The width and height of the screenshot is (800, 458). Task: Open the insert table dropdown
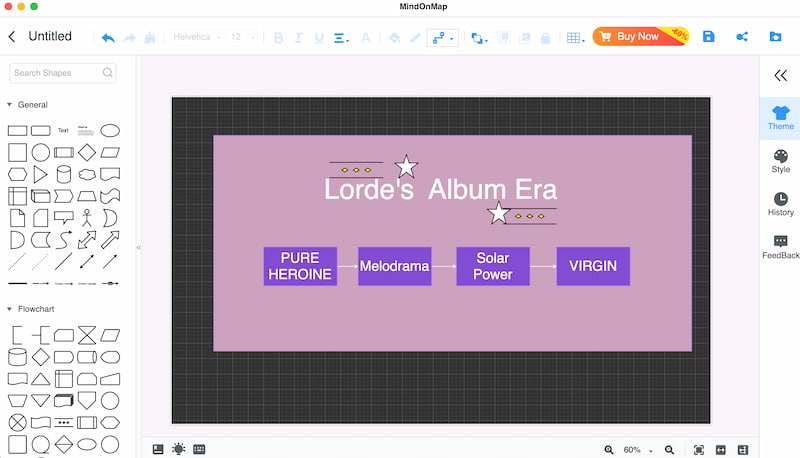point(576,38)
